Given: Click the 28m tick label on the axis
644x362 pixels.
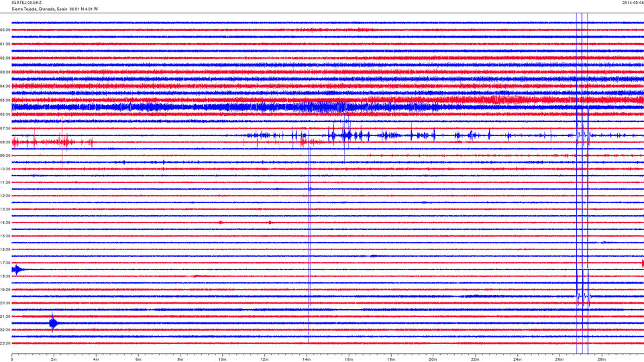Looking at the screenshot, I should click(601, 359).
